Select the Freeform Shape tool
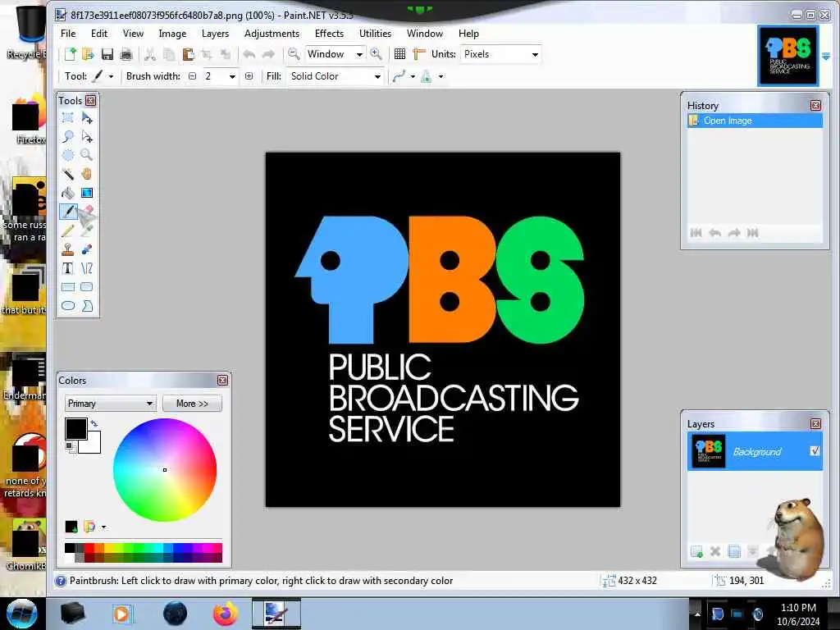 [x=87, y=306]
